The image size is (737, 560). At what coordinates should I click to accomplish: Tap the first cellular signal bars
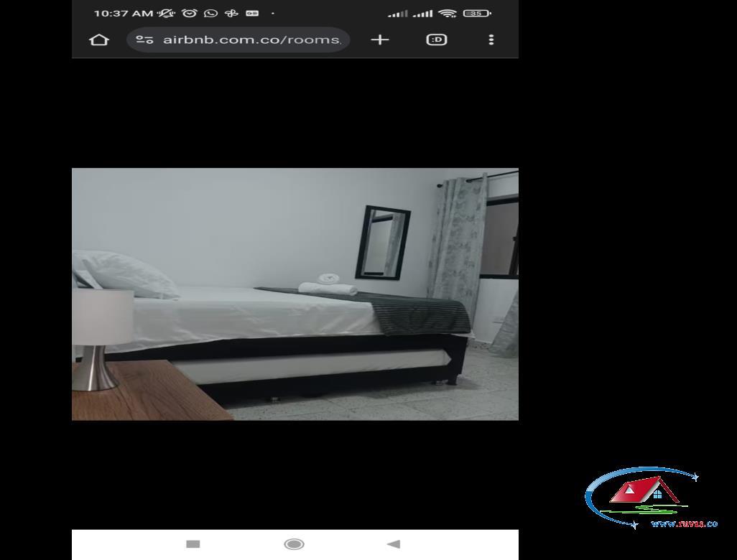[x=398, y=14]
